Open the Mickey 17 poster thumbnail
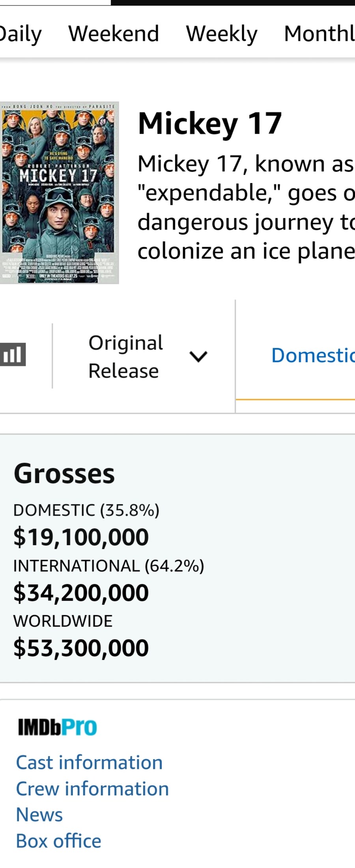The height and width of the screenshot is (868, 355). coord(59,193)
